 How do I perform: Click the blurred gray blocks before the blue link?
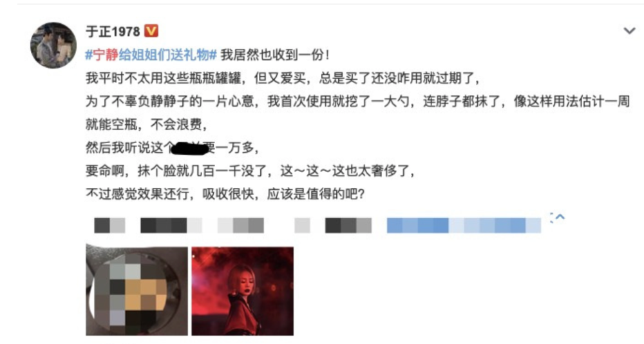pyautogui.click(x=348, y=225)
